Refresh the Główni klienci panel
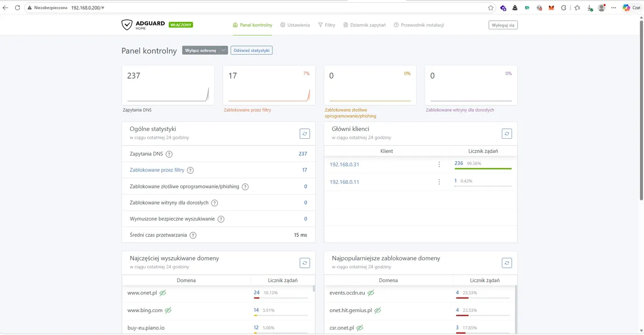The height and width of the screenshot is (335, 644). 506,134
